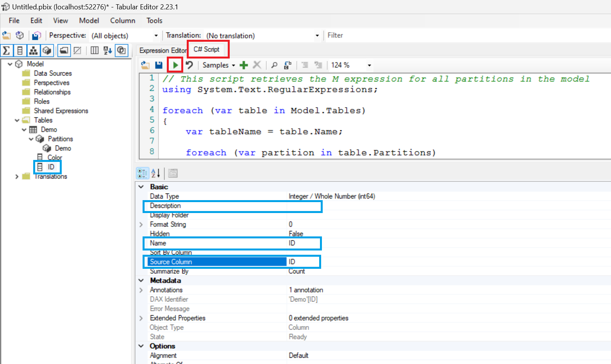
Task: Open find with the magnifier icon
Action: click(x=275, y=65)
